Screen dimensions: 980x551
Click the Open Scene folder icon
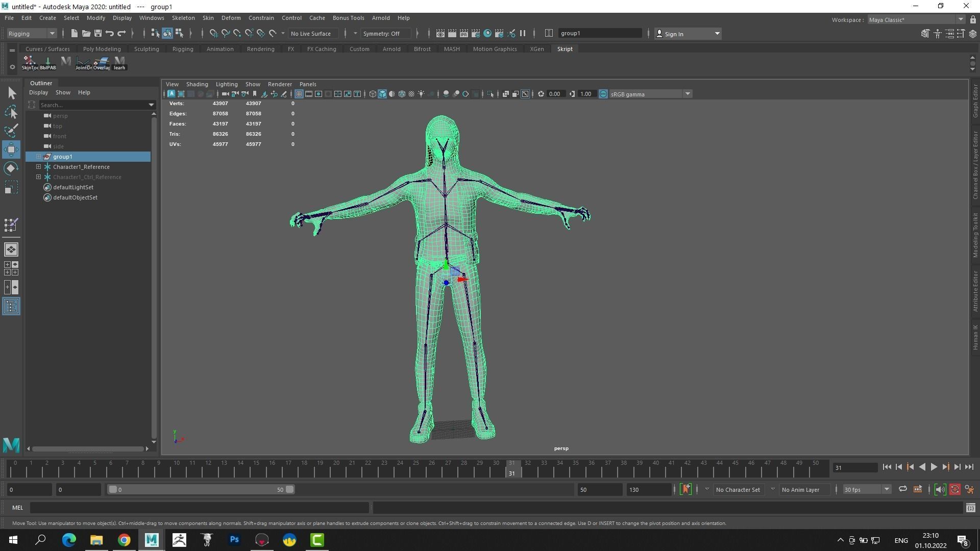pyautogui.click(x=86, y=34)
